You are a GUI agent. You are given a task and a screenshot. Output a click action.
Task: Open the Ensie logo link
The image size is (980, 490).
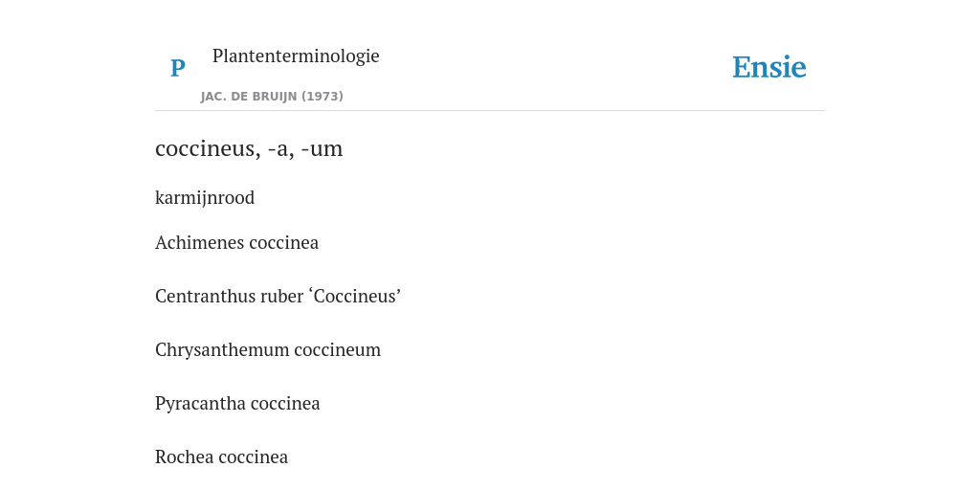tap(769, 67)
